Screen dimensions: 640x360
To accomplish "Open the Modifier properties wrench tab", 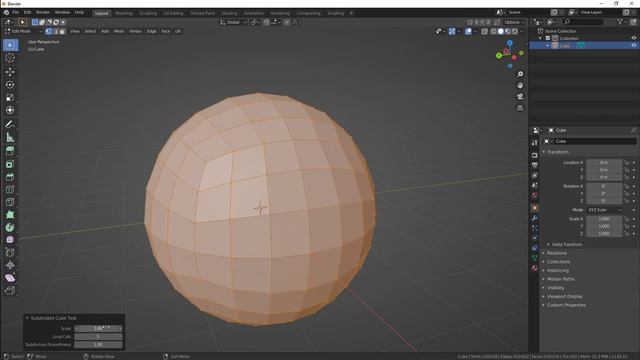I will click(535, 218).
